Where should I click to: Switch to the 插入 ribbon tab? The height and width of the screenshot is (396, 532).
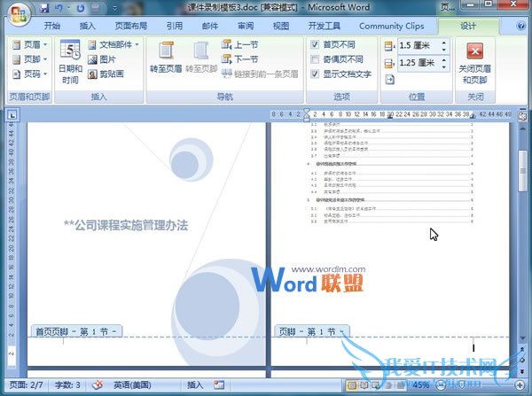point(87,26)
